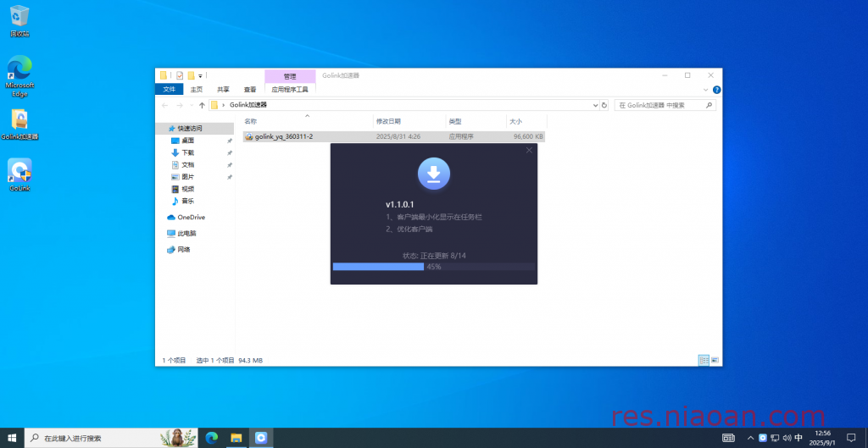868x448 pixels.
Task: Click the 管理 contextual tab header
Action: coord(290,76)
